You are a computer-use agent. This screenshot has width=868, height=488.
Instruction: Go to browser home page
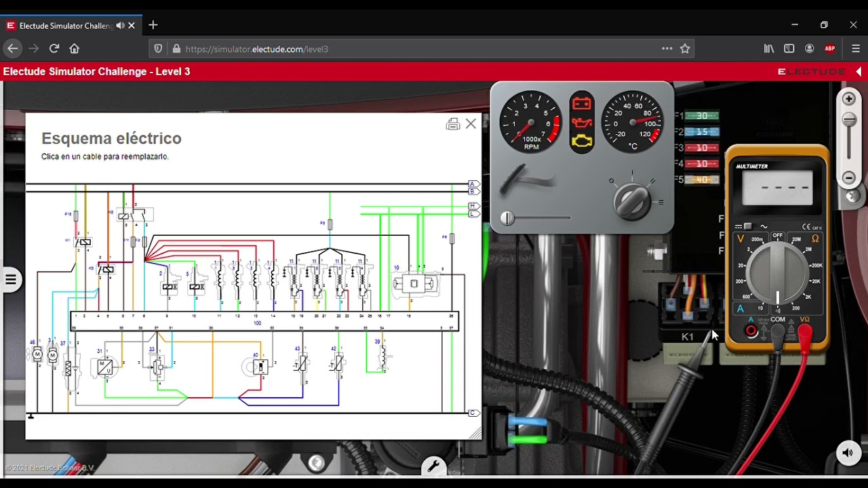75,49
